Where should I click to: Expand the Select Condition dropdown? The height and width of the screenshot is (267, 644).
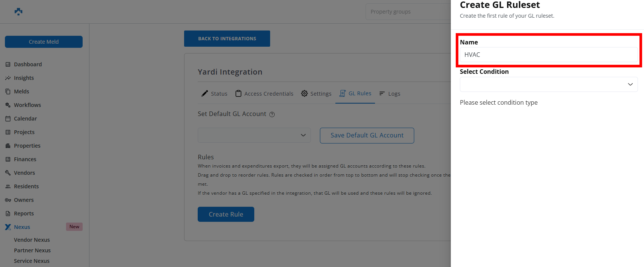pyautogui.click(x=549, y=84)
